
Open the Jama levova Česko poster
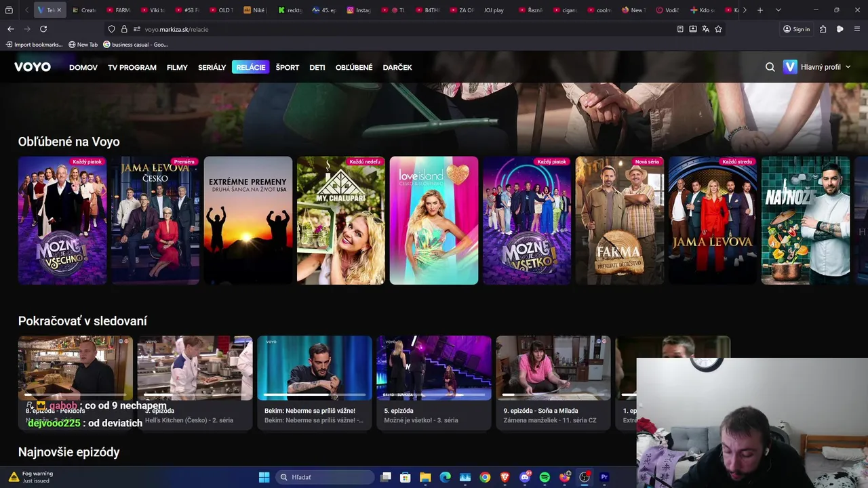155,220
